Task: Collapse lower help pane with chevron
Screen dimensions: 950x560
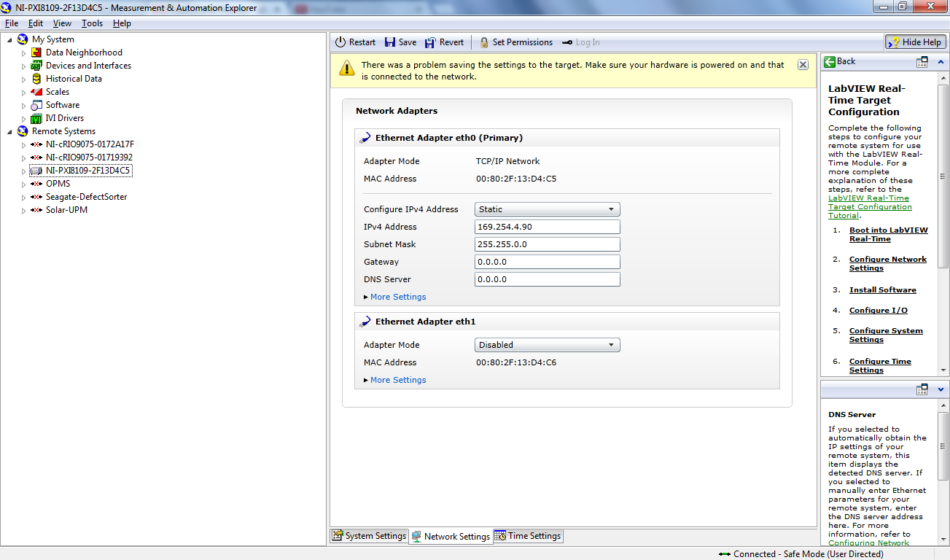Action: (941, 389)
